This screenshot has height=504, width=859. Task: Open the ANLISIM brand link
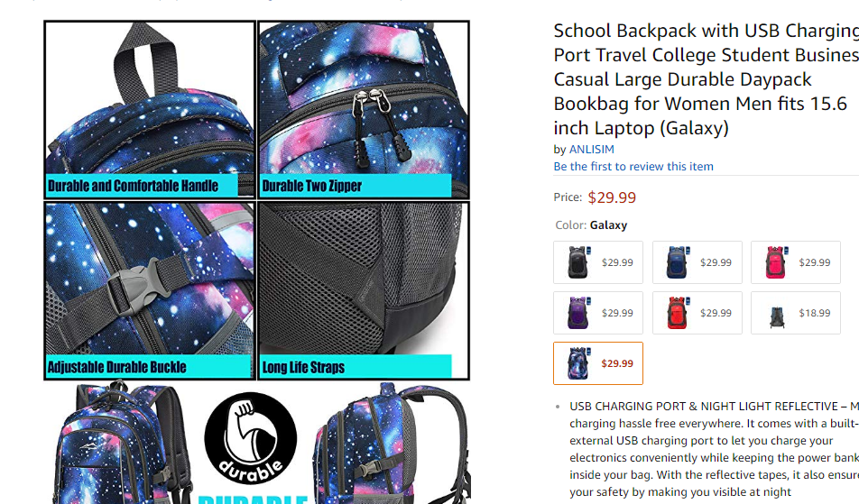tap(591, 150)
